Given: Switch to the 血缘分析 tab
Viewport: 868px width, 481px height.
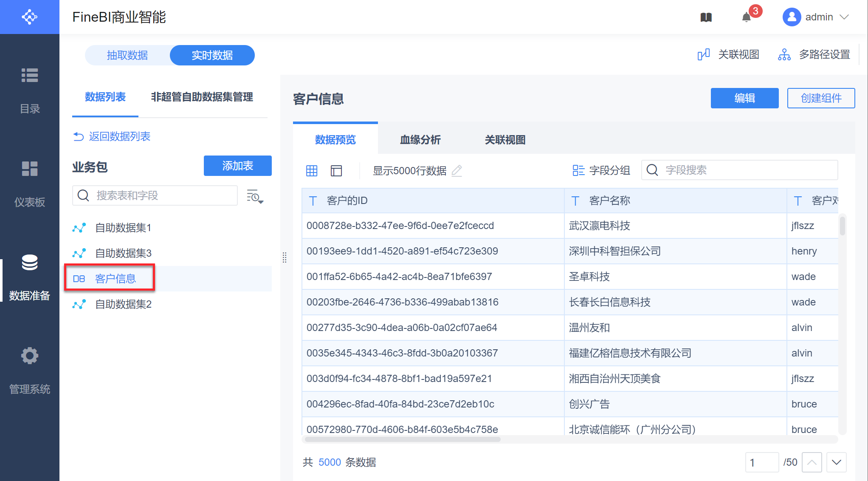Looking at the screenshot, I should [x=420, y=140].
